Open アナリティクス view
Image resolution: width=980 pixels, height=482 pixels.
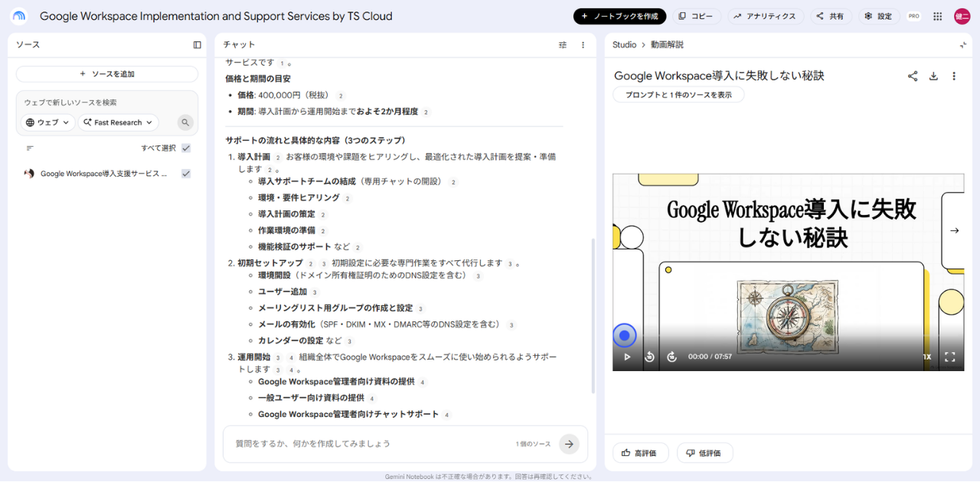pos(766,16)
